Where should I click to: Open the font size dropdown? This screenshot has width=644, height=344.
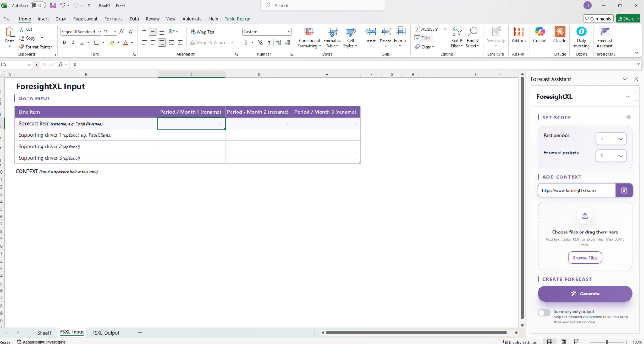point(115,32)
